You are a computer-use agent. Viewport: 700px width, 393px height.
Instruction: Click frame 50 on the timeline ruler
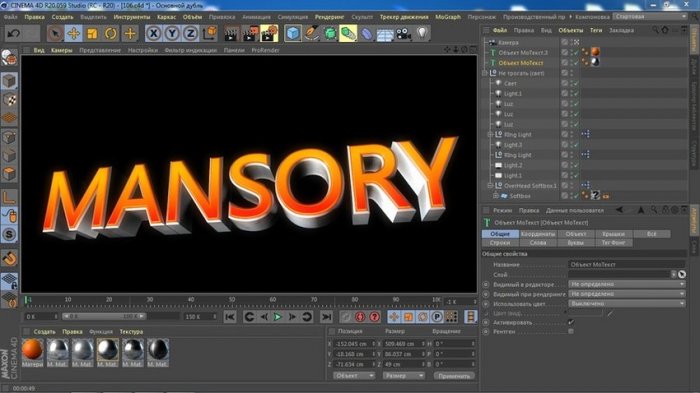click(232, 300)
